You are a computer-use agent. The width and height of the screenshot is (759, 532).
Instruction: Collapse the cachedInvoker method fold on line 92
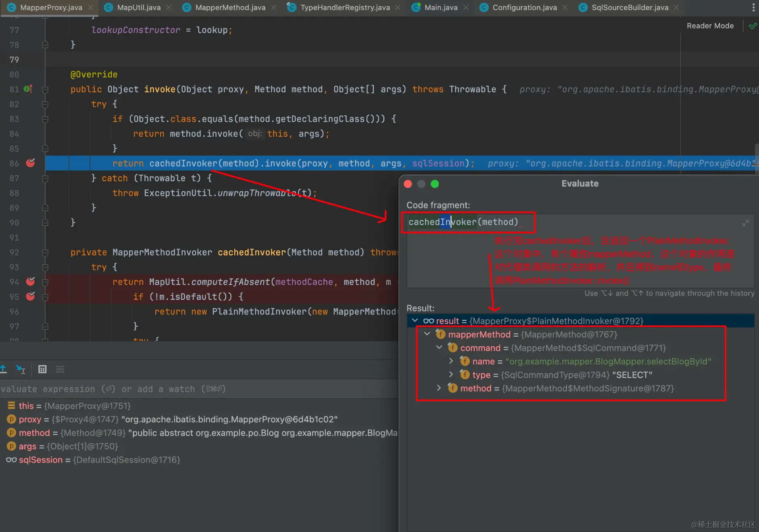pos(45,253)
